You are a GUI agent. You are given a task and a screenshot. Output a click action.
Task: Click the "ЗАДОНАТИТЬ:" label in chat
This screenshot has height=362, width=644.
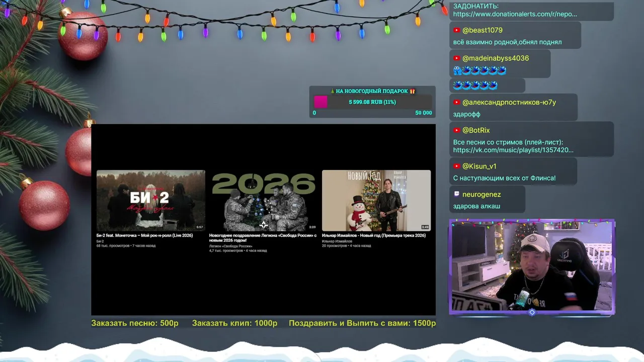pyautogui.click(x=476, y=6)
